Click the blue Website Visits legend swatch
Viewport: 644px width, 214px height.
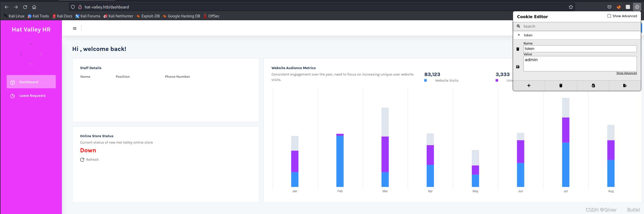(425, 80)
